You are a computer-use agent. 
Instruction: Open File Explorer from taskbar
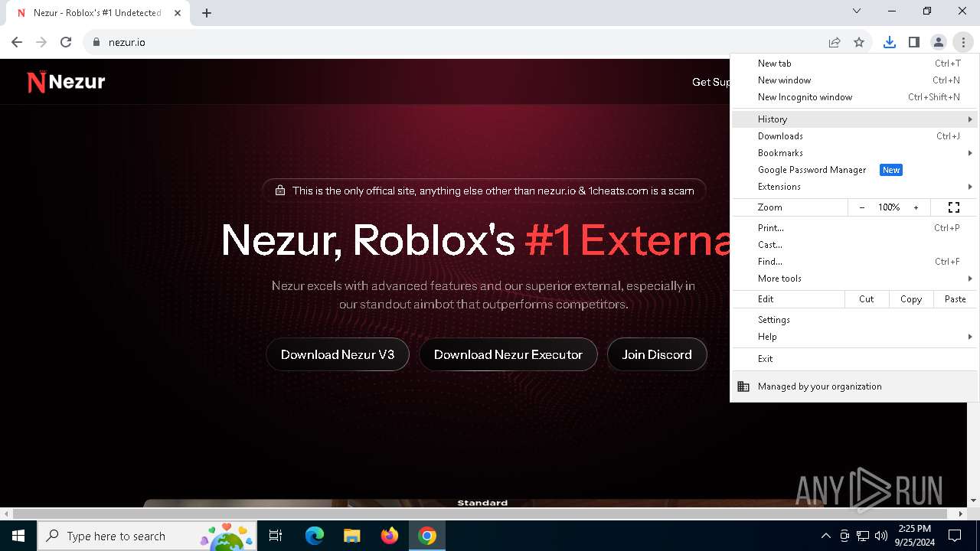pos(351,536)
